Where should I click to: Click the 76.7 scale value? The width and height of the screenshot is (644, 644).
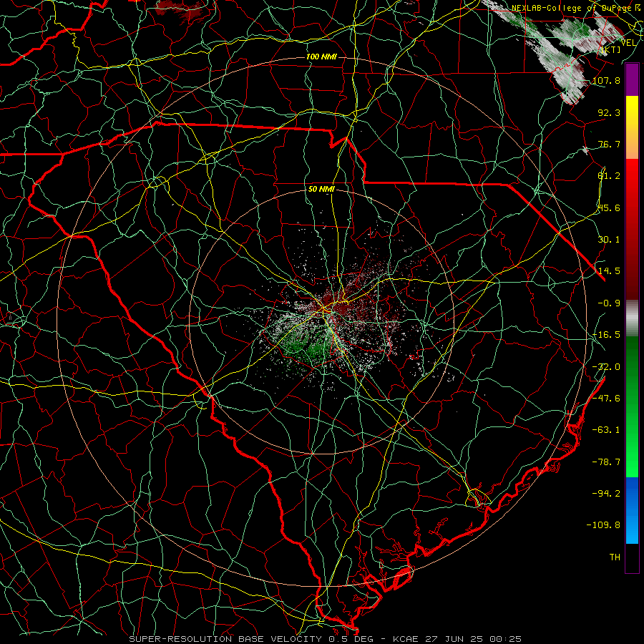(x=609, y=144)
